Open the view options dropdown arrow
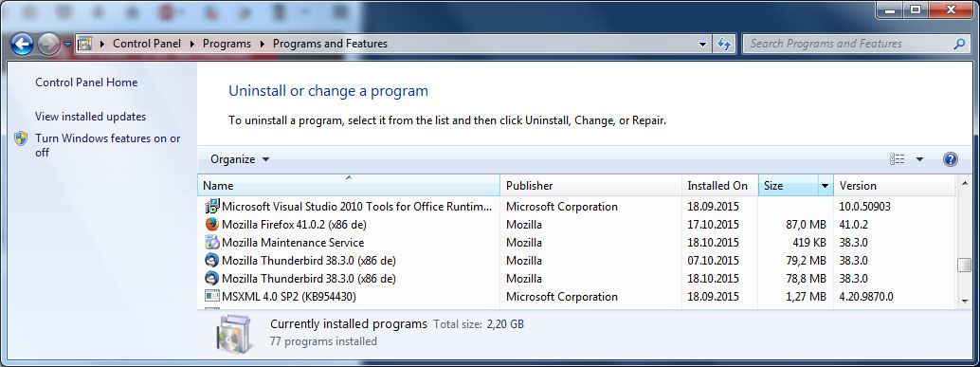Screen dimensions: 980x367 point(919,159)
